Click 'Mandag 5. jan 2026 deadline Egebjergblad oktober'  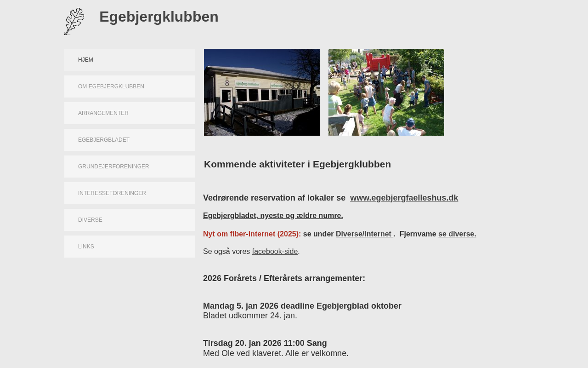click(x=302, y=306)
